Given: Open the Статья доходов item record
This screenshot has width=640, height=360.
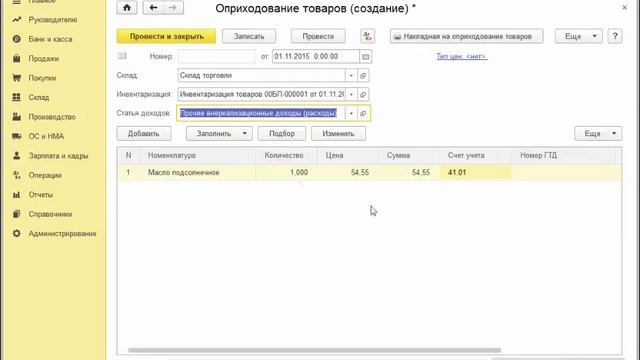Looking at the screenshot, I should coord(363,113).
